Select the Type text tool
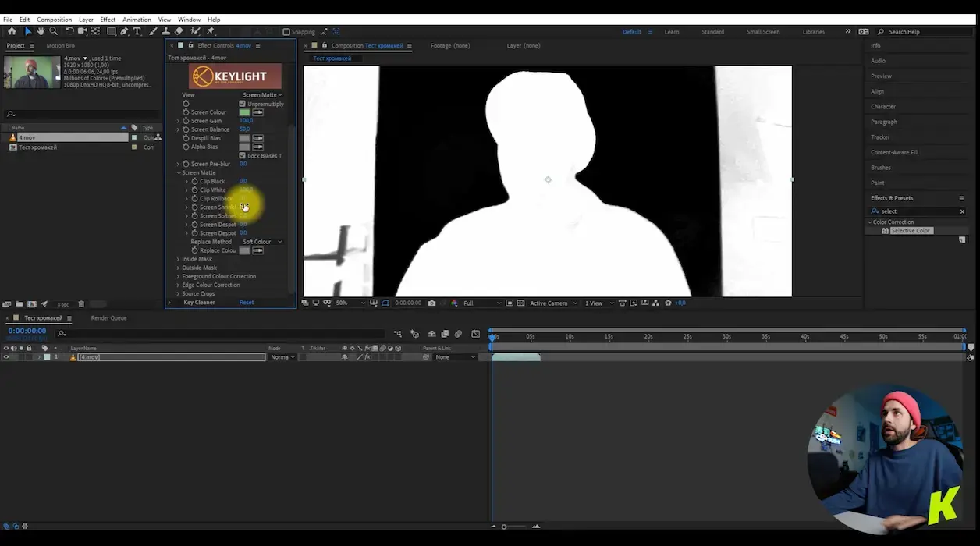Viewport: 980px width, 546px height. (x=137, y=31)
